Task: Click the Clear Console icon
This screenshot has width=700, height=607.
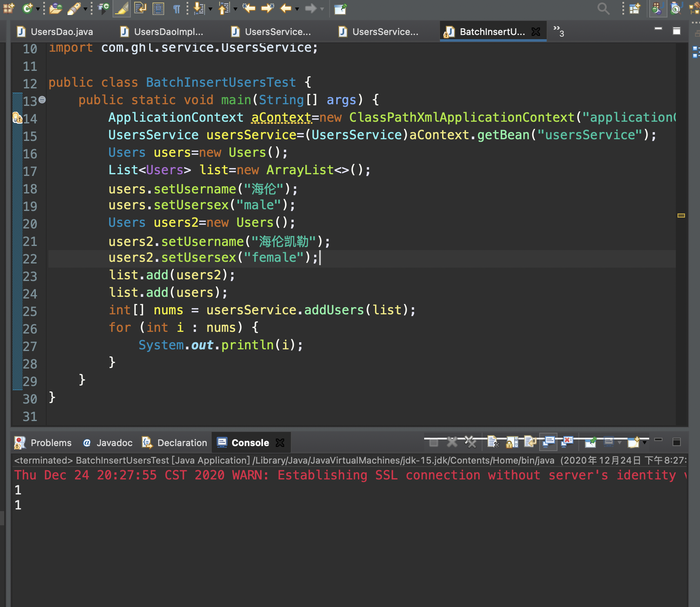Action: [493, 442]
